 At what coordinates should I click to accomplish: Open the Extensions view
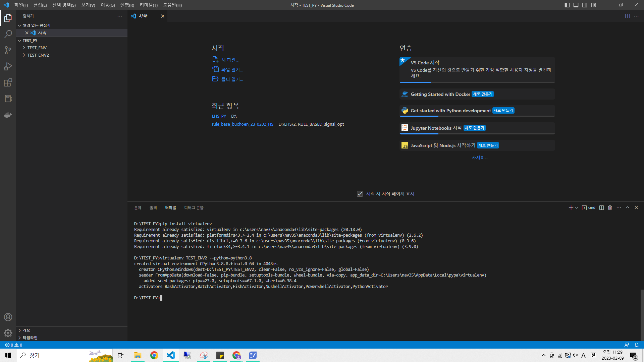(x=8, y=82)
